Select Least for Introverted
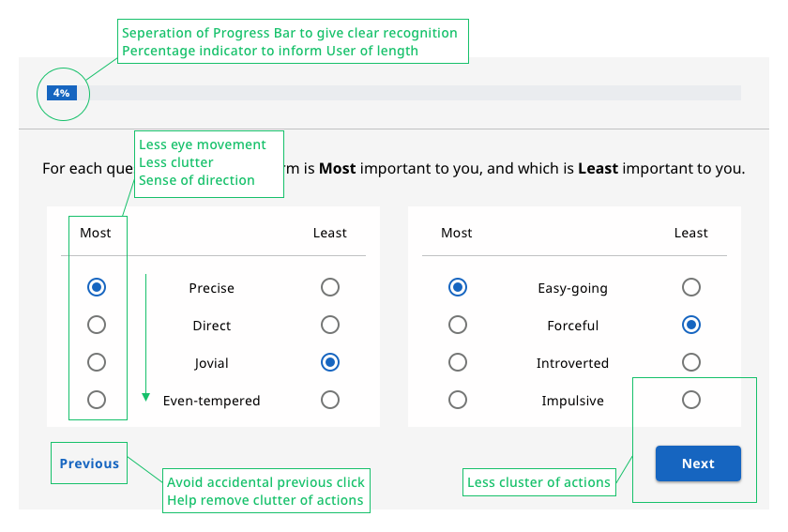This screenshot has height=532, width=788. (690, 362)
